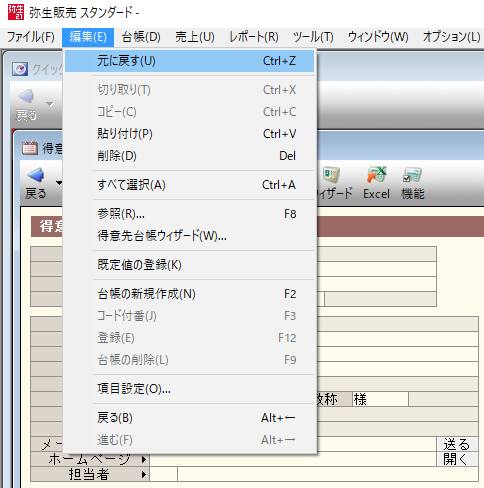Viewport: 484px width, 488px height.
Task: Click the 開く button
Action: coord(456,459)
